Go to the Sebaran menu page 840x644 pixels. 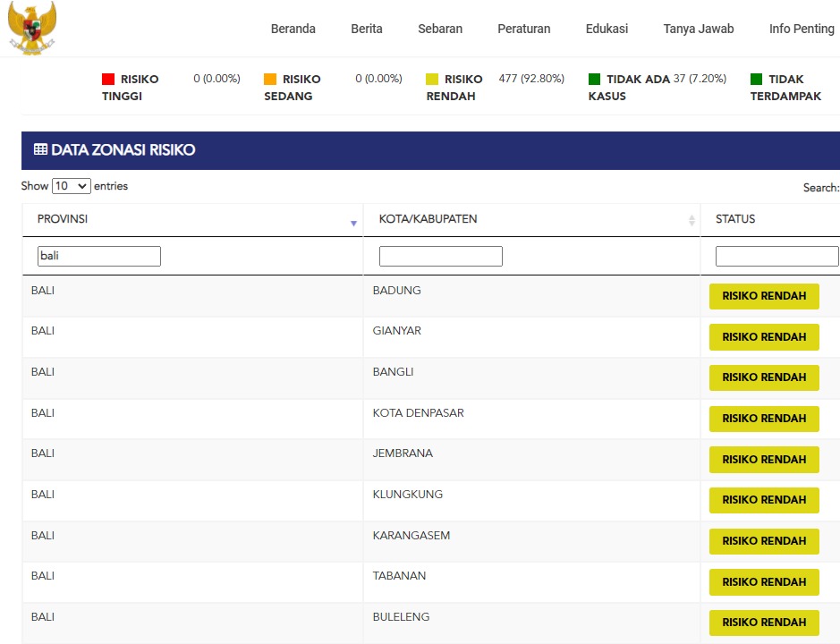pyautogui.click(x=440, y=29)
